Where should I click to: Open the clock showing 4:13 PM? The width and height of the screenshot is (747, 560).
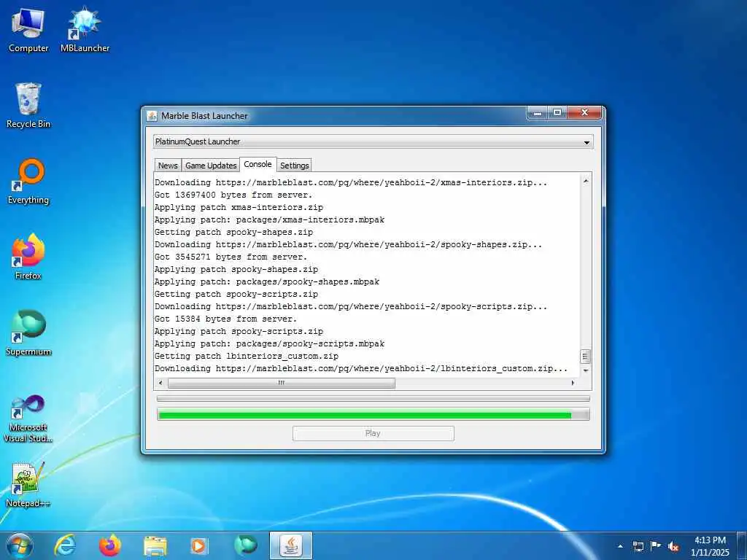pyautogui.click(x=710, y=545)
